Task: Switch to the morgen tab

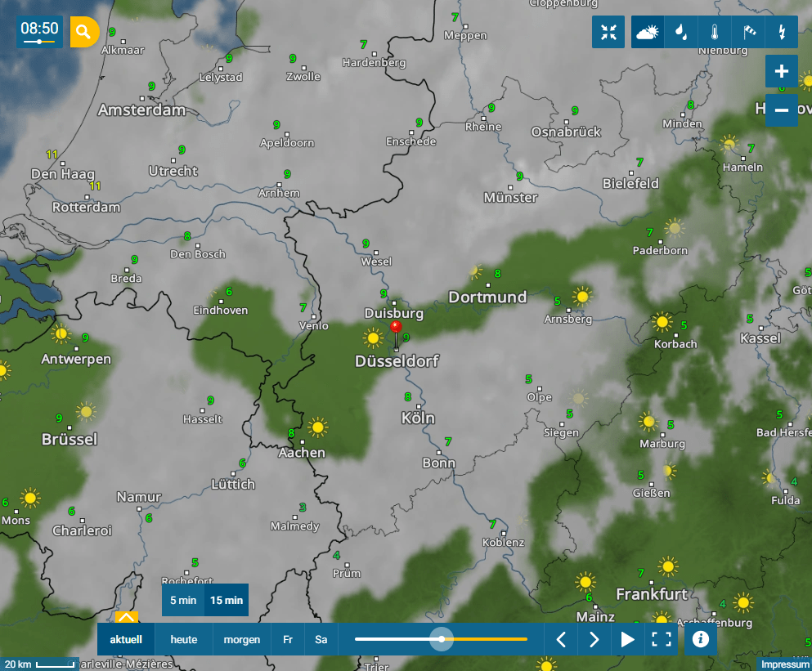Action: pyautogui.click(x=240, y=640)
